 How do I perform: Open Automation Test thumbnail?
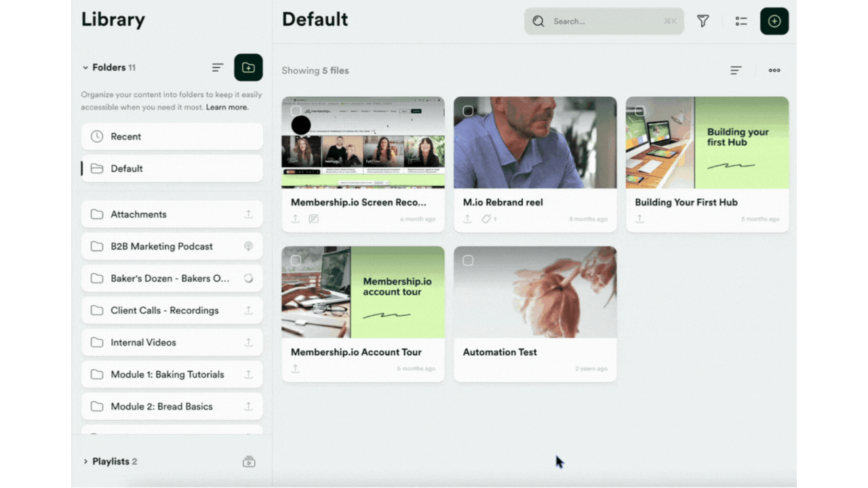[535, 292]
